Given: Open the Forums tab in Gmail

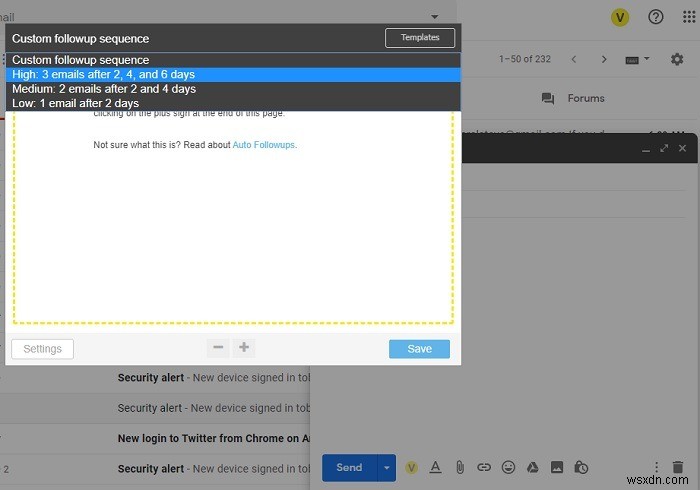Looking at the screenshot, I should (573, 98).
